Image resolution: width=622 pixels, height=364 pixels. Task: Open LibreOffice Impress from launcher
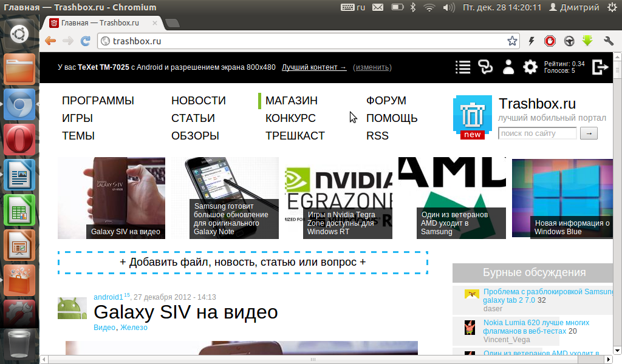coord(19,245)
